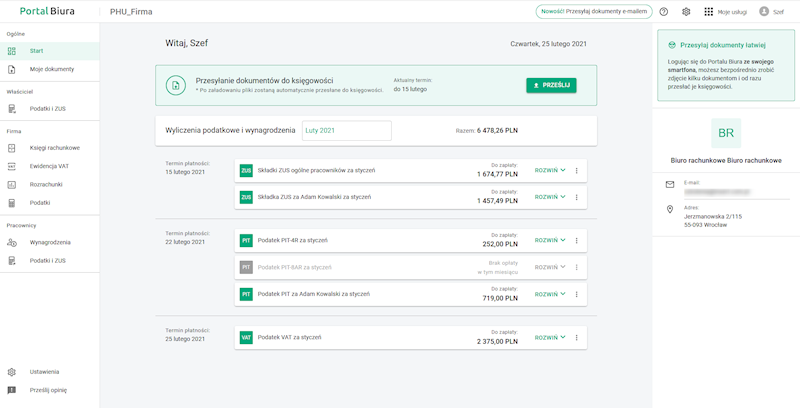
Task: Click the Czwartek, 25 lutego 2021 date
Action: click(x=548, y=44)
